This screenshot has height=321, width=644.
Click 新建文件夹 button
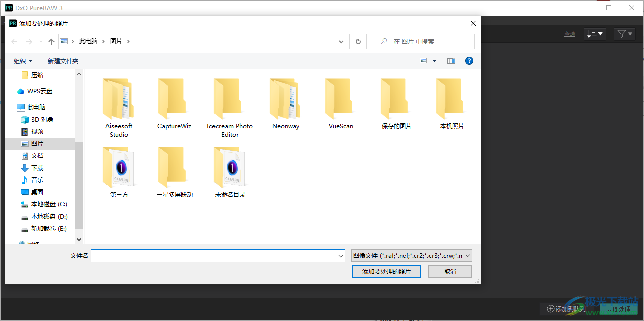click(63, 61)
